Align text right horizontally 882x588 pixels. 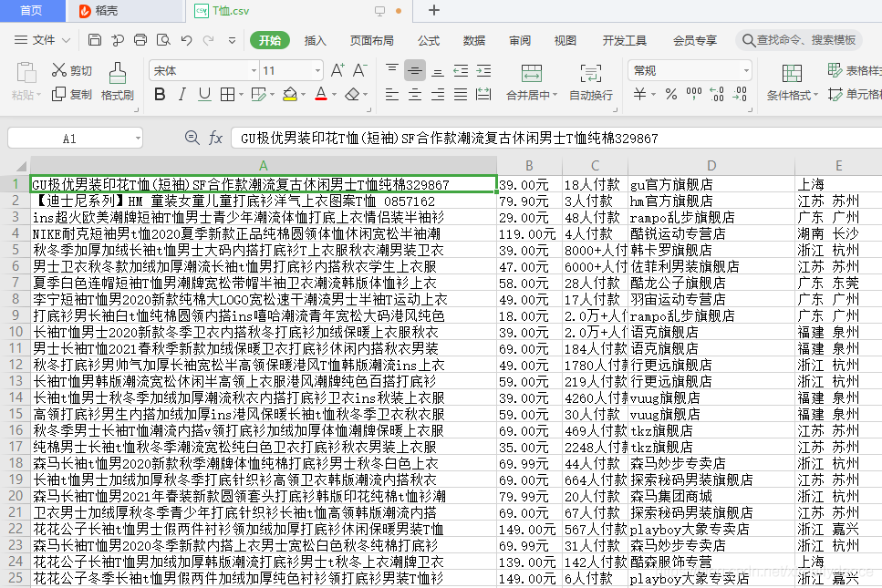(x=438, y=94)
